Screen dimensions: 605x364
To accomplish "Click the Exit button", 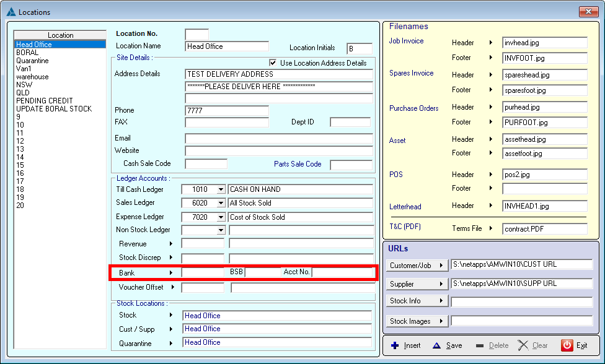I will point(575,345).
